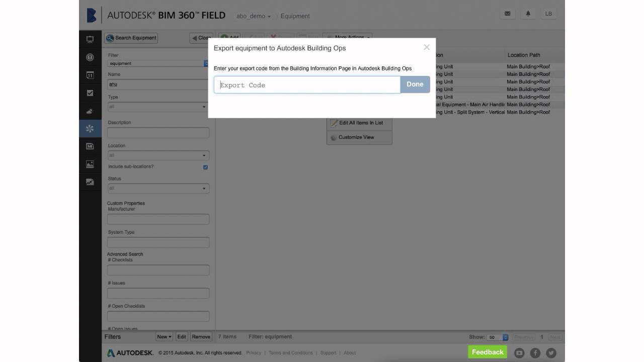Click the Manufacturer input field
The height and width of the screenshot is (362, 644).
pos(158,219)
